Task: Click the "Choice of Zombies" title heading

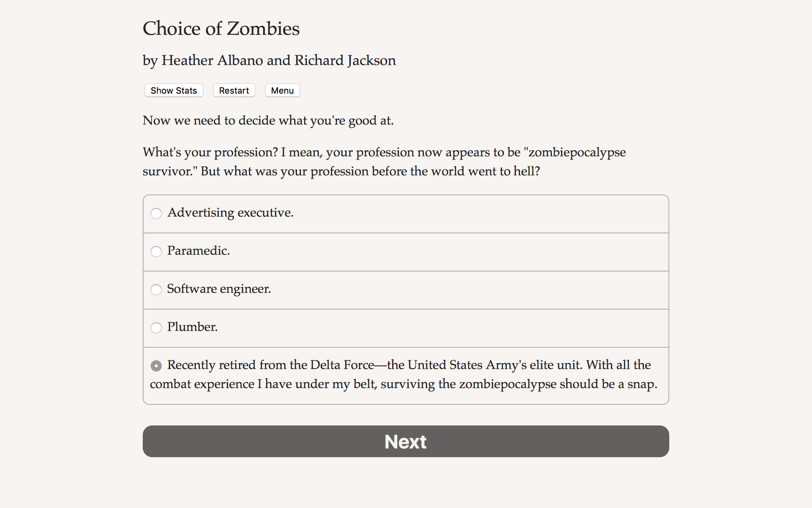Action: [x=221, y=29]
